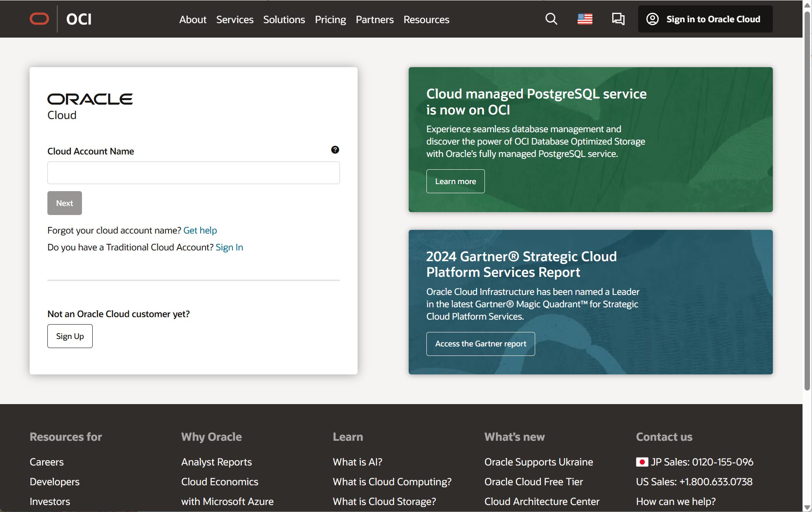
Task: Open the search magnifier icon
Action: pos(551,19)
